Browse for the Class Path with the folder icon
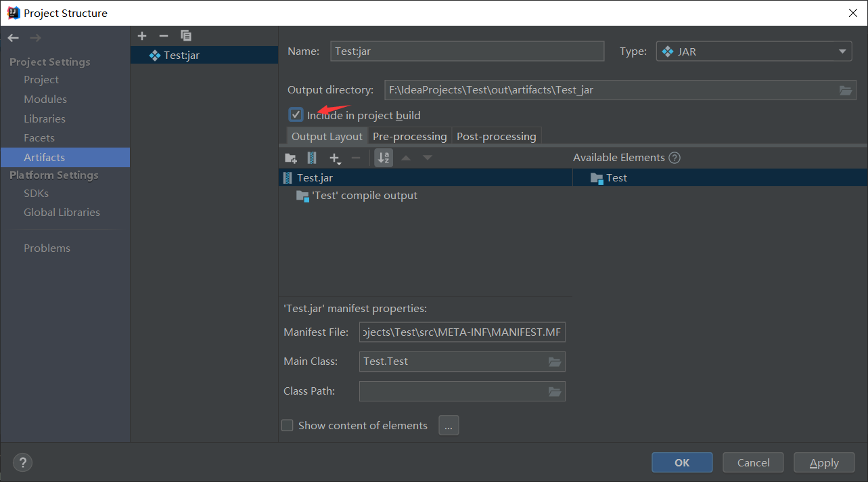The height and width of the screenshot is (482, 868). tap(555, 392)
